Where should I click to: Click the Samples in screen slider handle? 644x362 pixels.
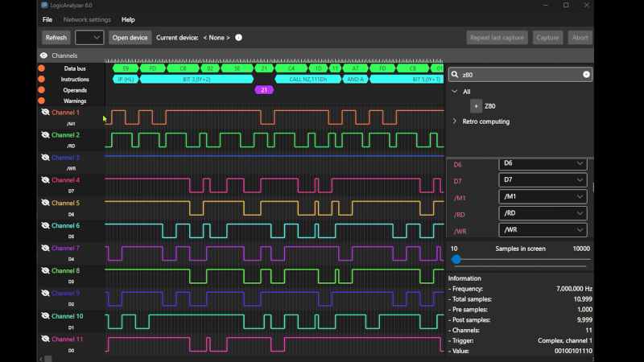coord(456,259)
